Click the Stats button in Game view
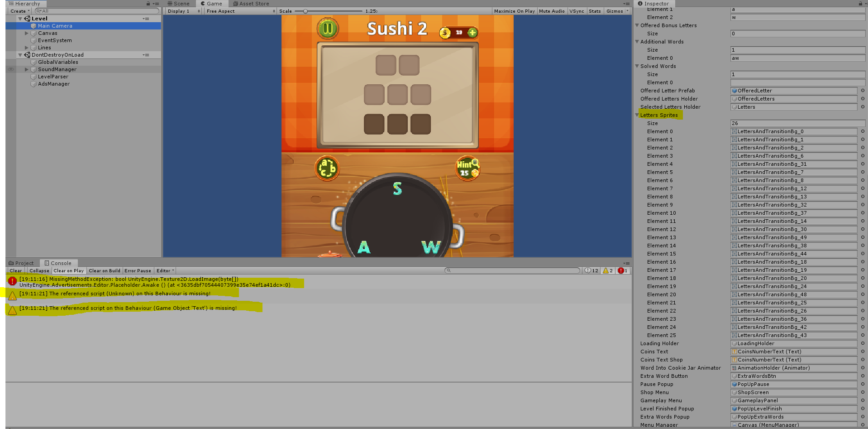Screen dimensions: 868x429 595,11
